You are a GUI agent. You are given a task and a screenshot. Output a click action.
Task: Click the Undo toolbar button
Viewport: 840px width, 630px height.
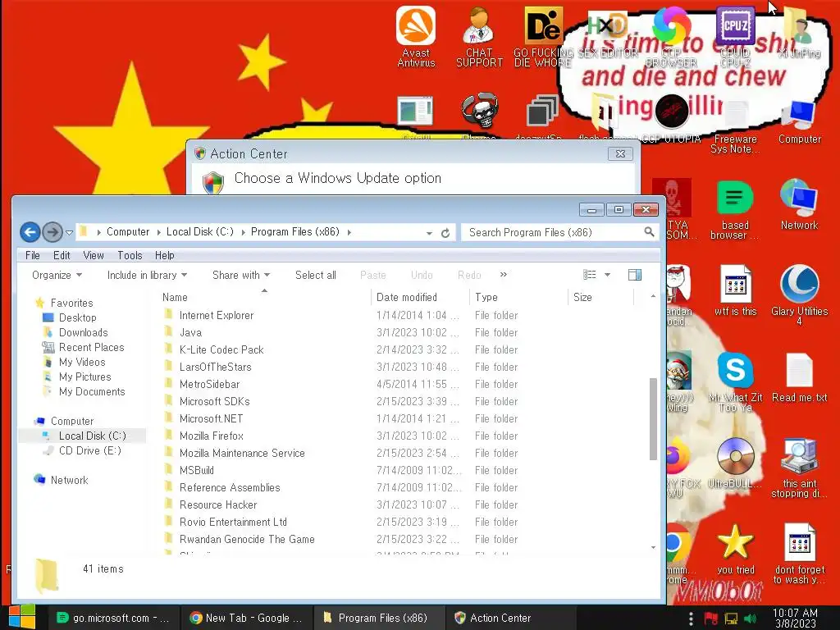pyautogui.click(x=422, y=275)
